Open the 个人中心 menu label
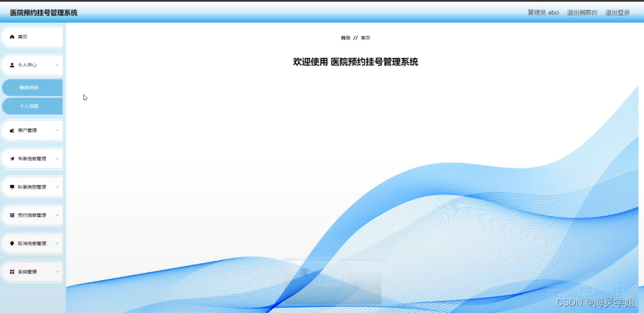 28,65
